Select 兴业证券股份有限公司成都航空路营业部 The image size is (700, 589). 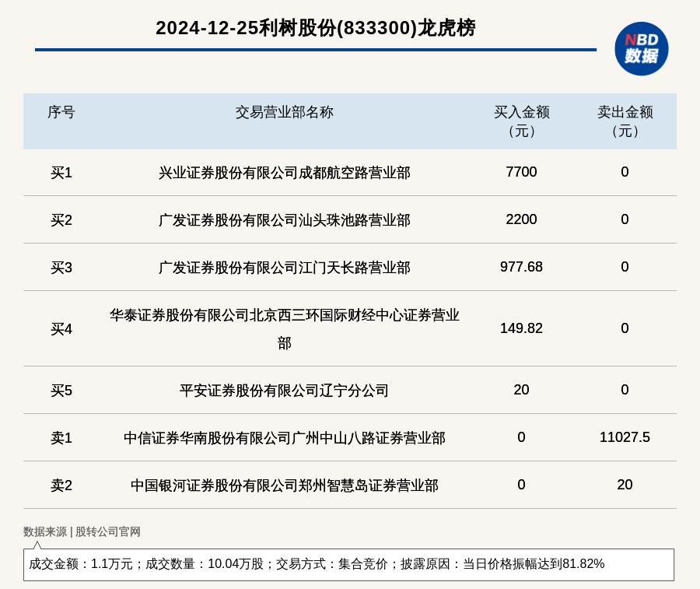coord(285,173)
